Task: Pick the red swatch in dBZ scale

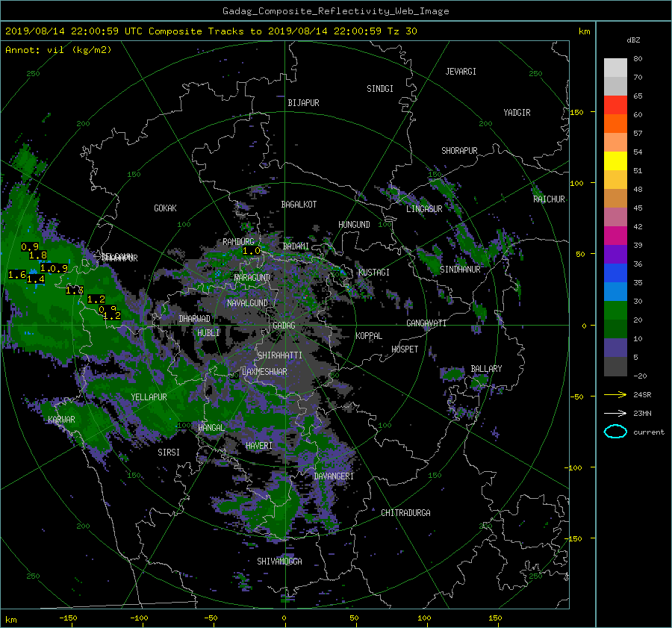Action: point(615,105)
